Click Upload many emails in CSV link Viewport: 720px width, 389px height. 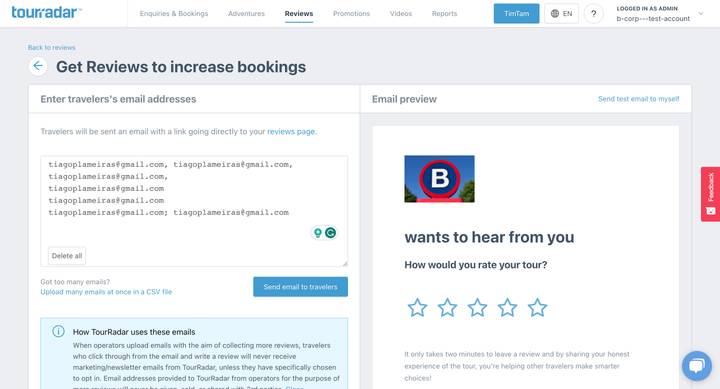(x=106, y=292)
